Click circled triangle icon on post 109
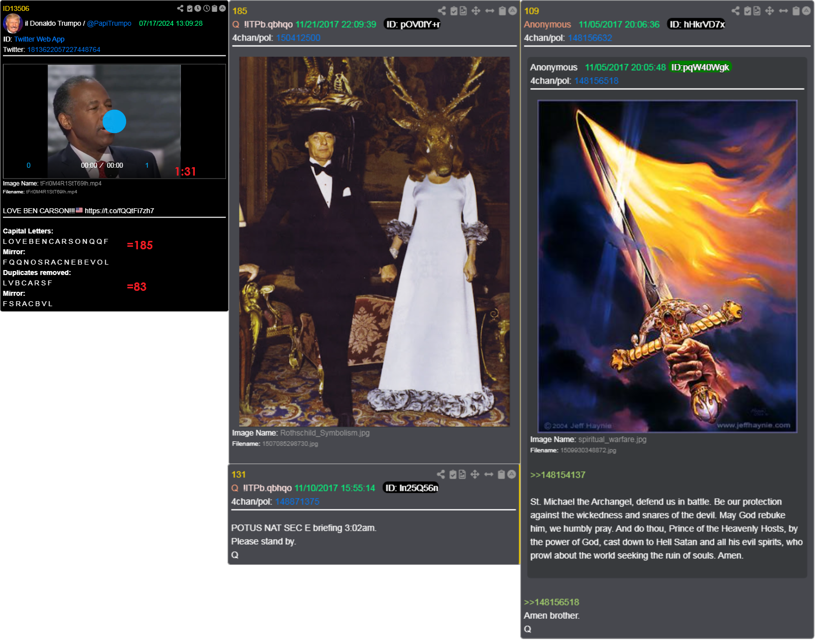819x644 pixels. (806, 11)
